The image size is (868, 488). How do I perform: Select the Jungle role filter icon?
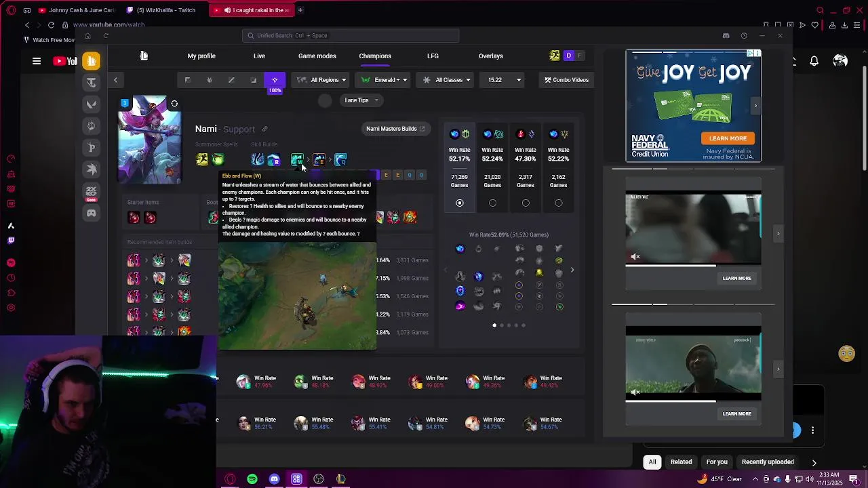[210, 80]
